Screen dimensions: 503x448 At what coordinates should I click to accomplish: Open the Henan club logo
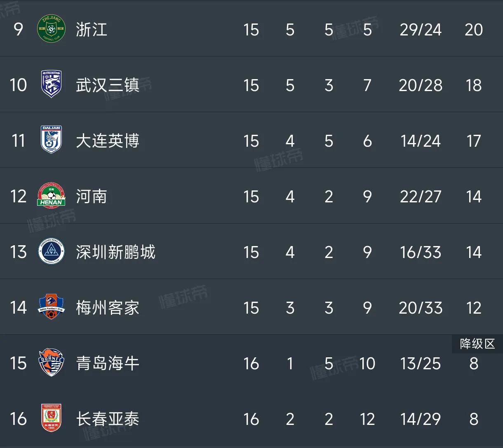coord(51,196)
